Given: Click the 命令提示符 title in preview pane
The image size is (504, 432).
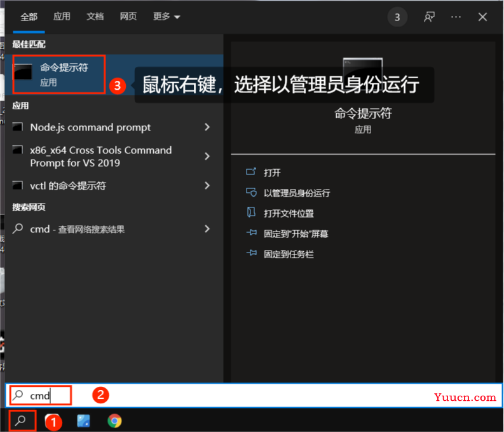Looking at the screenshot, I should click(x=363, y=113).
